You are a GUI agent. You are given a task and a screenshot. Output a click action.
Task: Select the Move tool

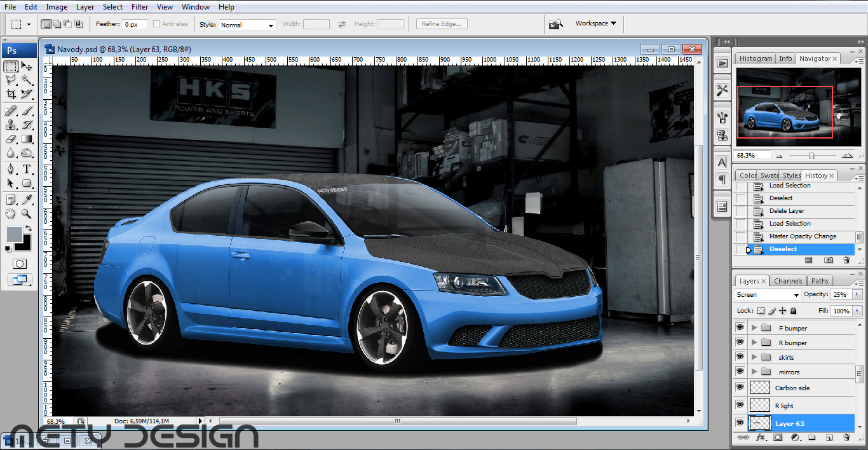pyautogui.click(x=27, y=66)
